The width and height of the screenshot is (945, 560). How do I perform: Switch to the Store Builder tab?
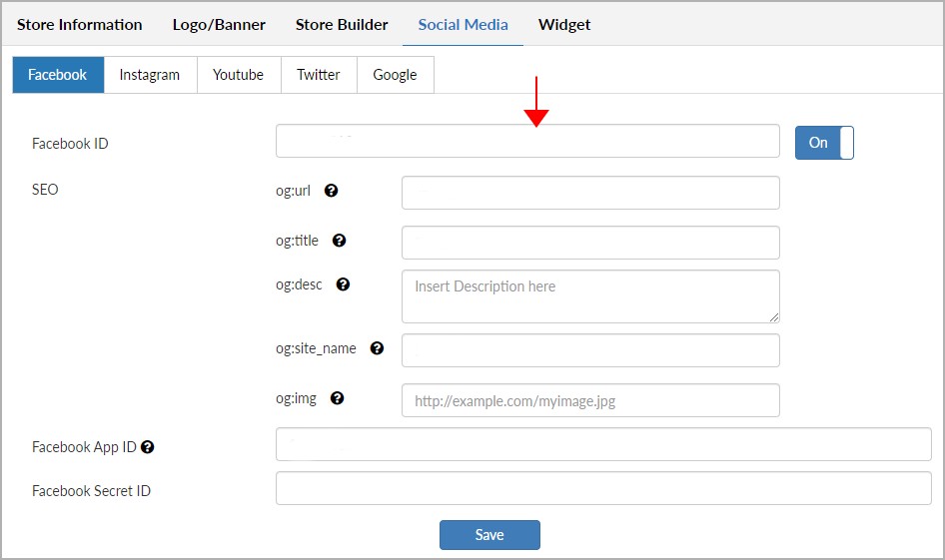342,25
